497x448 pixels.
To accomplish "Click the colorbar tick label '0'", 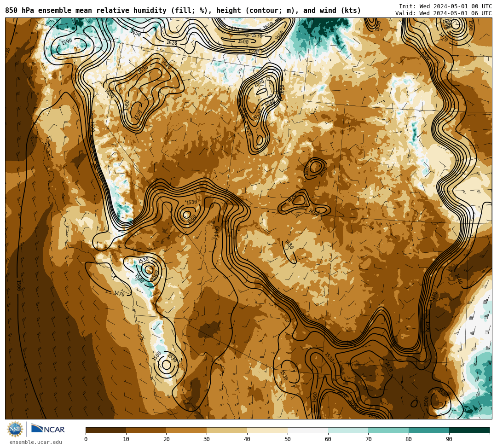I will click(x=86, y=439).
